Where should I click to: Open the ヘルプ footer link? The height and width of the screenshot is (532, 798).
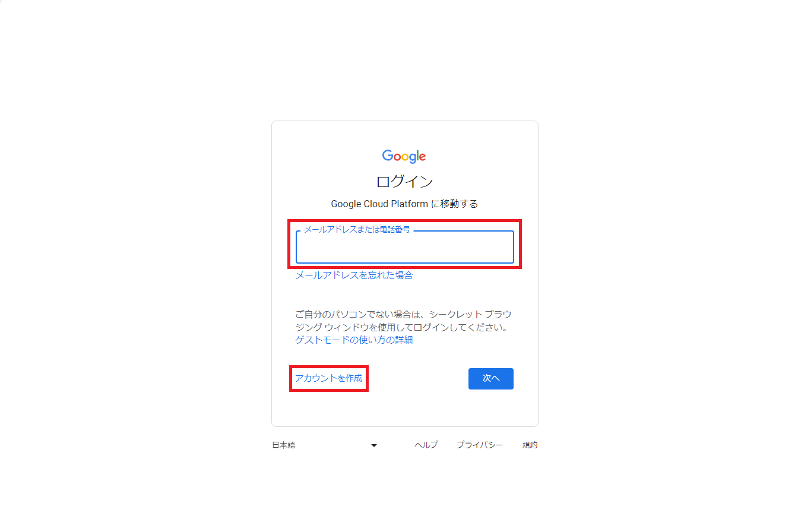click(x=426, y=445)
